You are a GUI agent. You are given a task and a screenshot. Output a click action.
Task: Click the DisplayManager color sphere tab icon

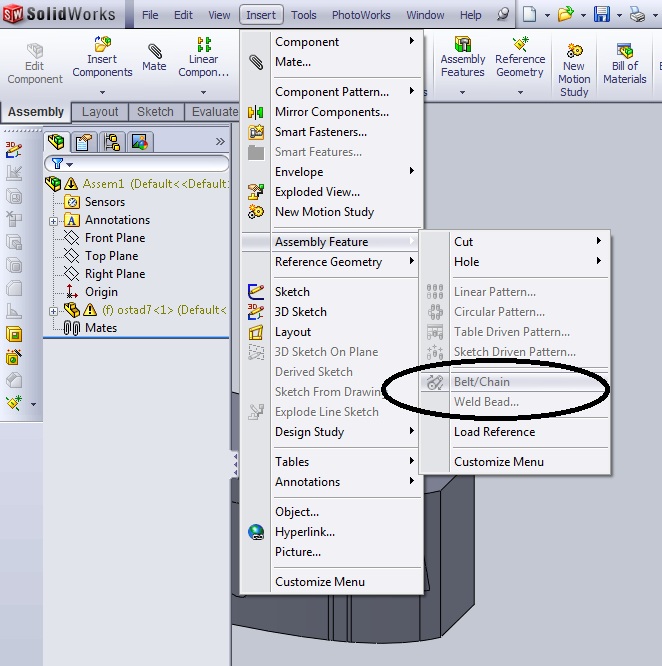click(x=140, y=142)
